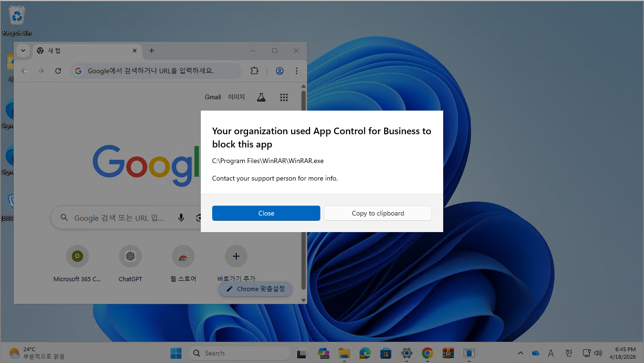Screen dimensions: 644x363
Task: Open network status tray icon
Action: click(587, 353)
